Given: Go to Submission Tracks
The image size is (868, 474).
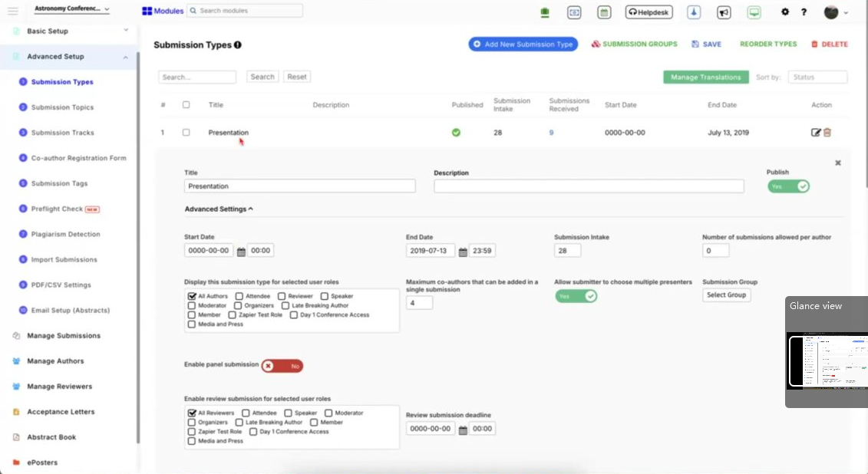Looking at the screenshot, I should click(x=63, y=133).
